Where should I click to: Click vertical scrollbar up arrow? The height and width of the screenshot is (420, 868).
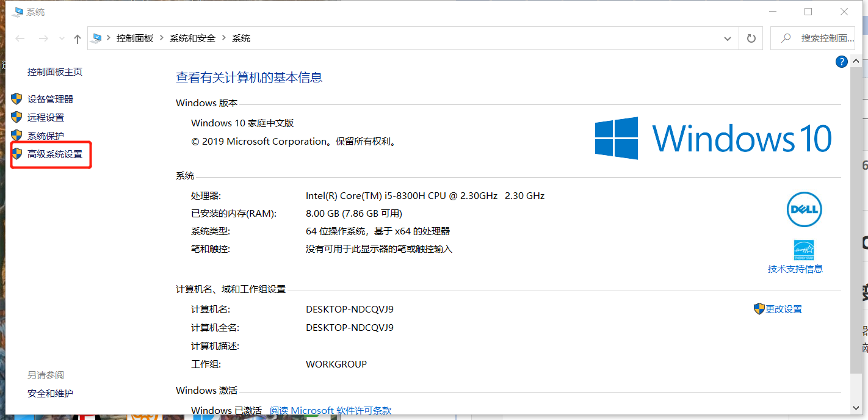(x=856, y=61)
